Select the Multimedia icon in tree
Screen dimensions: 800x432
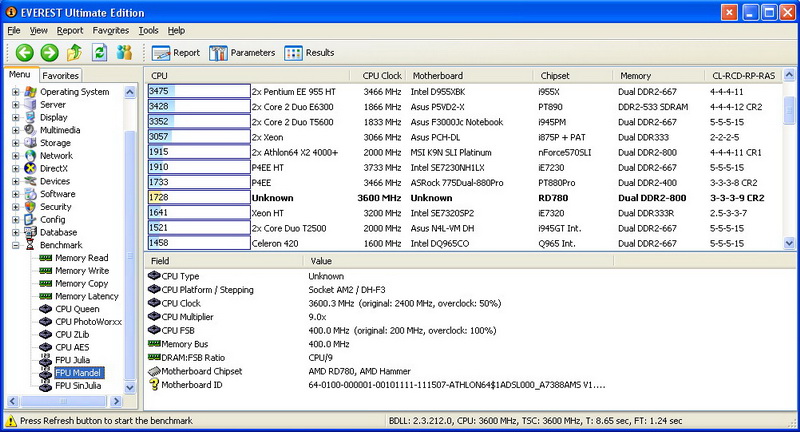coord(31,130)
